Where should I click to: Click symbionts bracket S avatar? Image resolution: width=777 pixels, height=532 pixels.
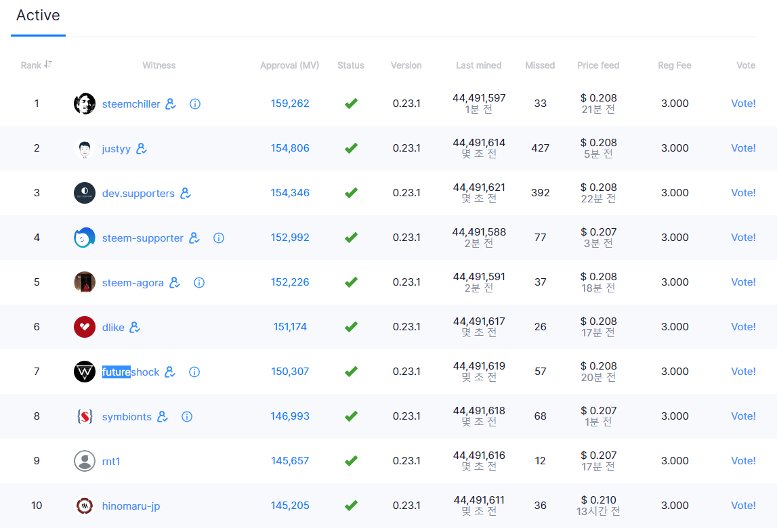tap(85, 416)
